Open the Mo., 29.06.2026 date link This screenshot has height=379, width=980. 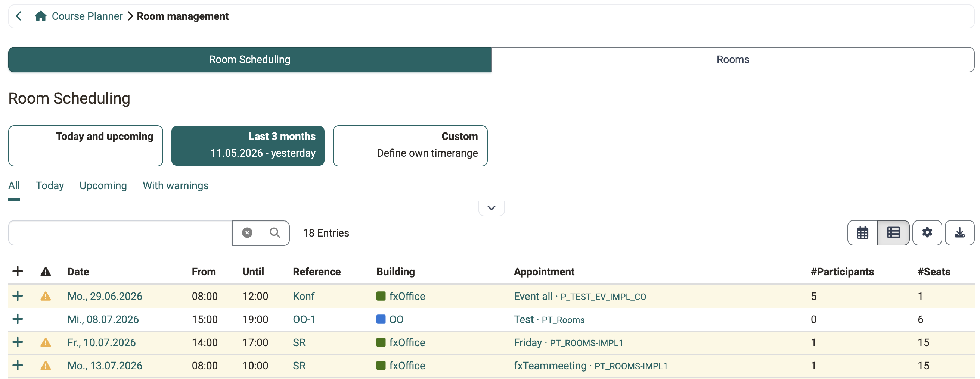click(x=105, y=296)
